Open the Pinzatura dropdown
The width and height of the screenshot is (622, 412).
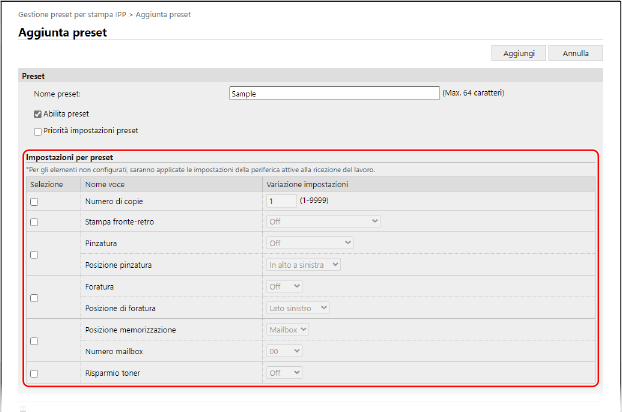(x=309, y=243)
